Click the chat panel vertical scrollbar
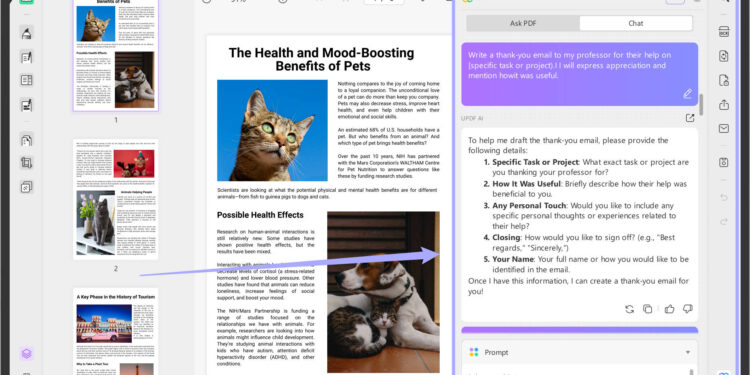This screenshot has height=375, width=750. point(701,104)
